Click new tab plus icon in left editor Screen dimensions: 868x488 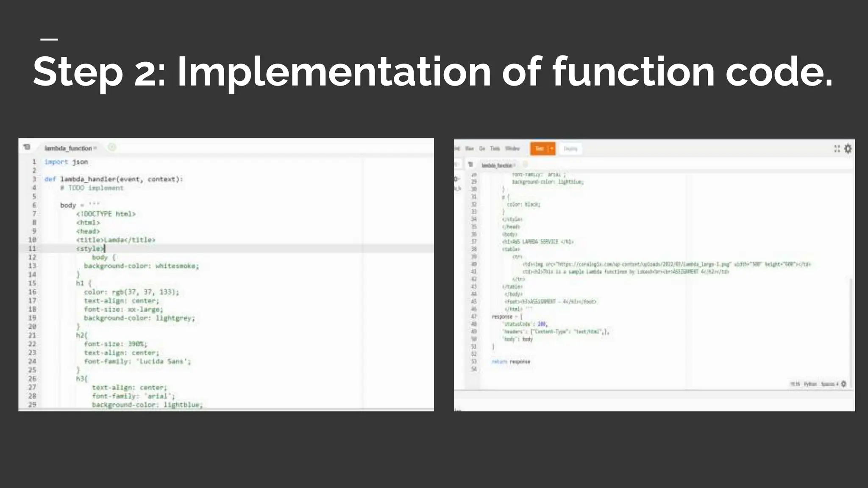coord(112,147)
